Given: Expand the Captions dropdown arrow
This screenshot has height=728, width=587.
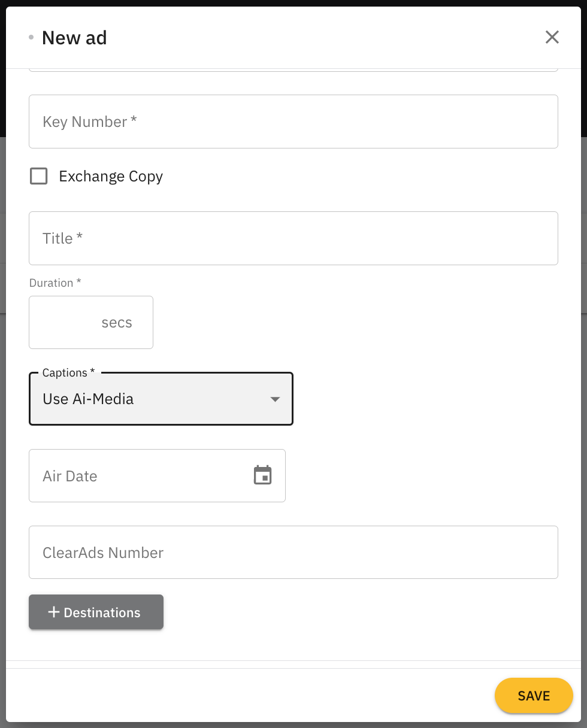Looking at the screenshot, I should point(275,399).
